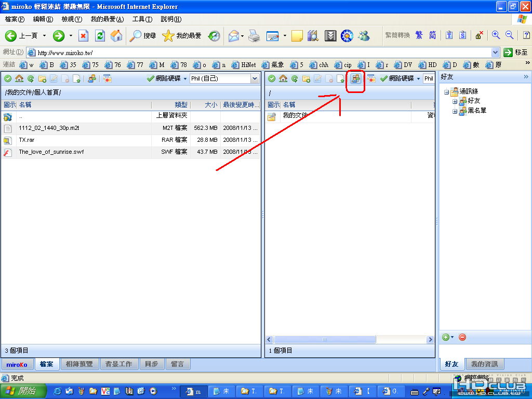Click the zoom in magnifier icon

point(496,35)
